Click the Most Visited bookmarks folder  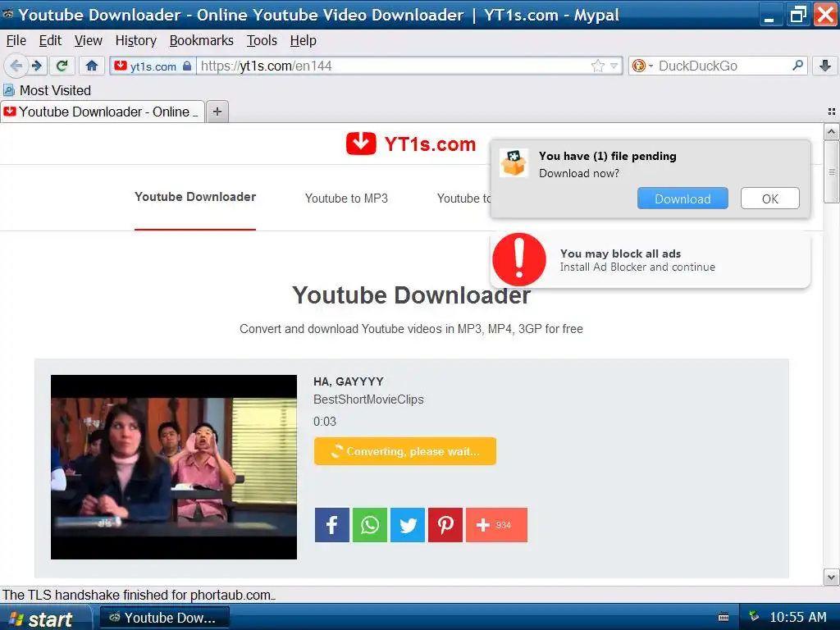point(47,90)
